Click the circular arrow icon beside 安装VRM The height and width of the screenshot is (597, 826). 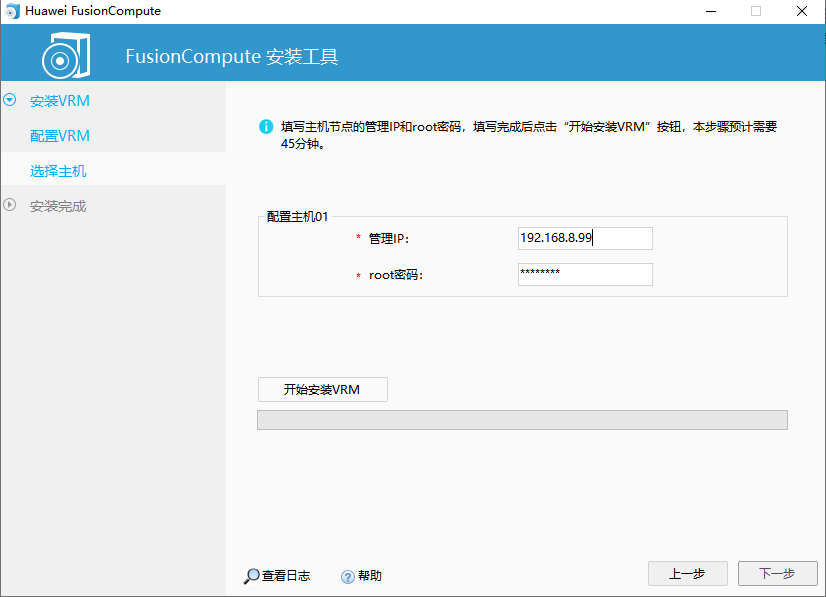[x=10, y=100]
